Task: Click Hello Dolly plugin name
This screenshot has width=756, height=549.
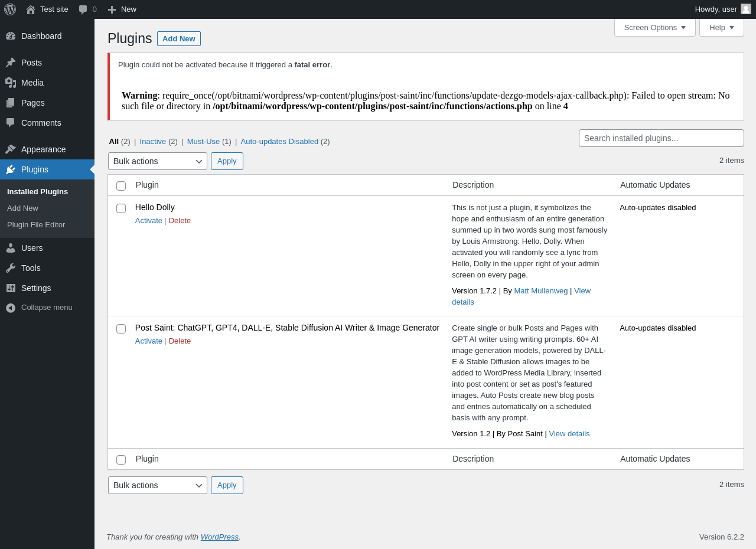Action: pos(155,207)
